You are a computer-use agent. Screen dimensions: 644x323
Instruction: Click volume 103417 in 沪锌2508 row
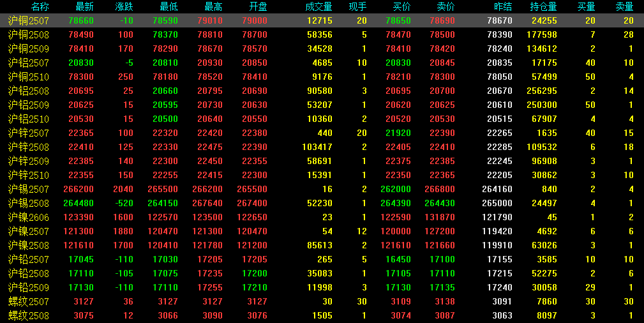click(x=317, y=147)
